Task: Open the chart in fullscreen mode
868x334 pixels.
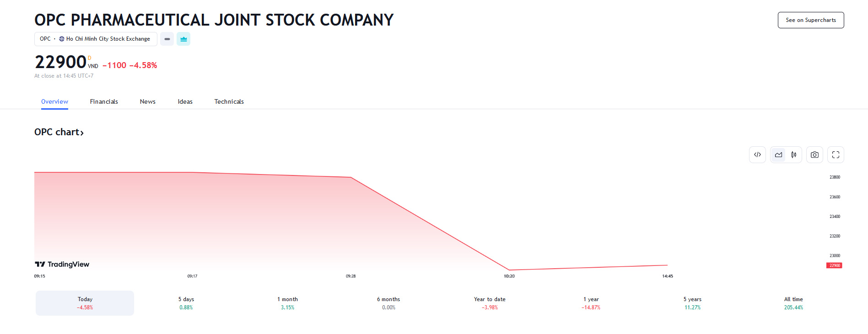Action: (836, 155)
